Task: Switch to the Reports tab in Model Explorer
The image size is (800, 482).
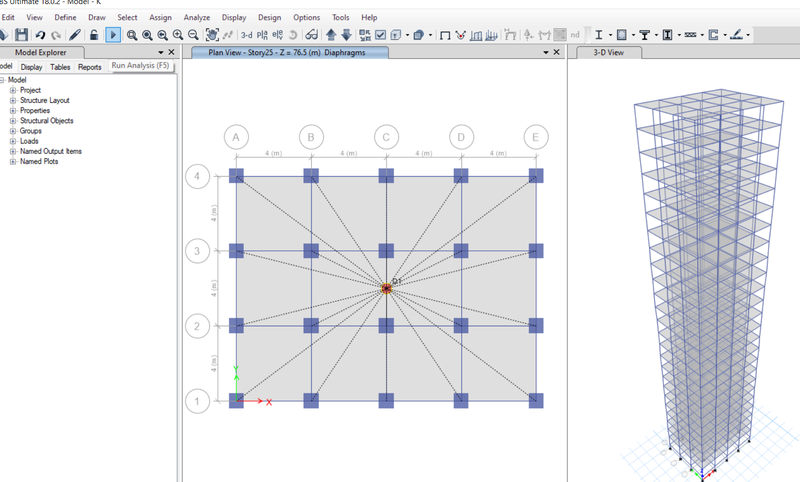Action: 89,67
